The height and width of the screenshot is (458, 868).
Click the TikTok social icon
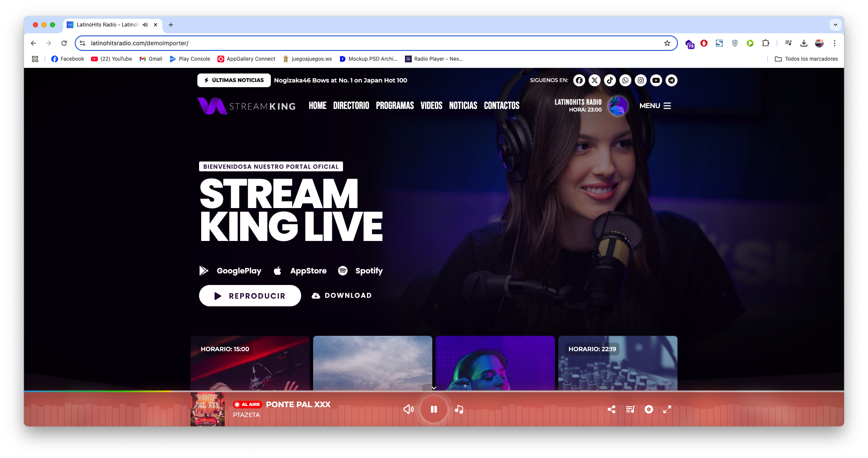point(610,80)
